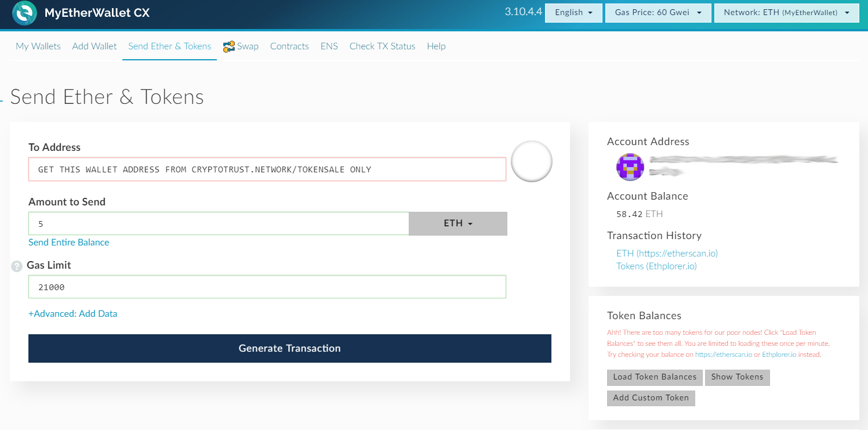Click the To Address identicon circle
Viewport: 868px width, 430px height.
[531, 161]
